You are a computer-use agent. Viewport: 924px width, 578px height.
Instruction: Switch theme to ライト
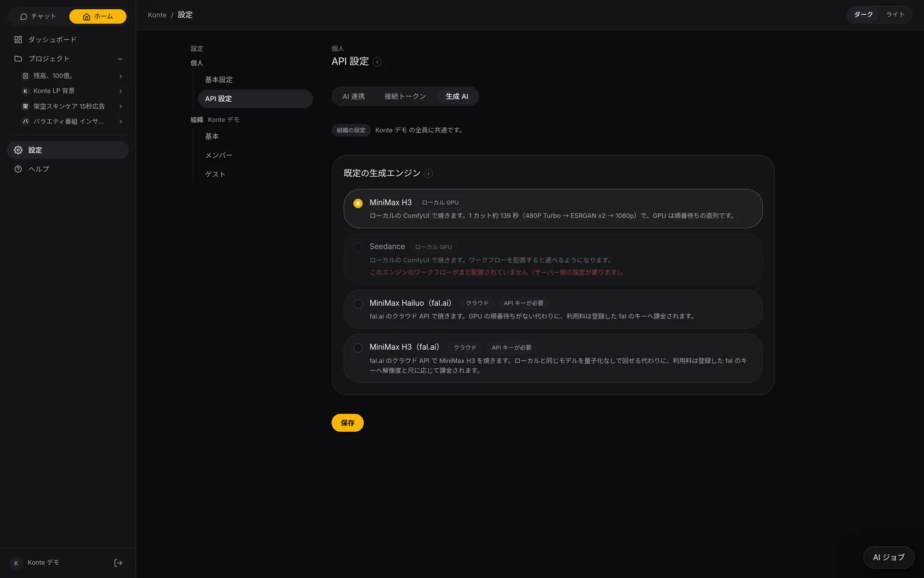[895, 15]
